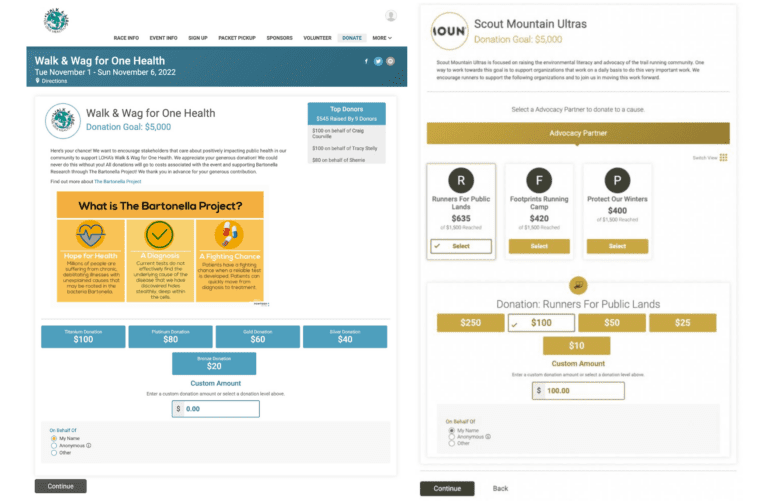This screenshot has height=501, width=768.
Task: Select Anonymous radio in Scout Mountain form
Action: (452, 437)
